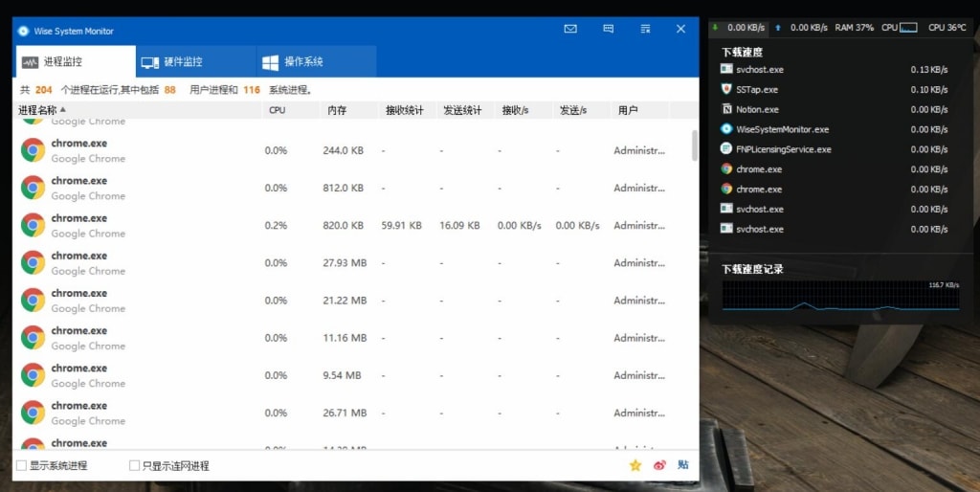Click the RAM 37% indicator in widget

tap(855, 28)
